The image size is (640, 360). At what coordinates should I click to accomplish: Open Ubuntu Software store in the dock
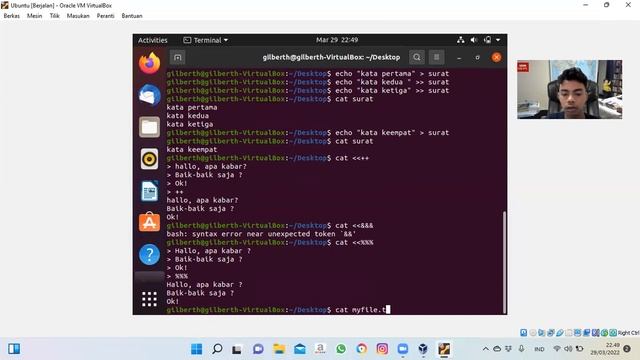coord(149,222)
